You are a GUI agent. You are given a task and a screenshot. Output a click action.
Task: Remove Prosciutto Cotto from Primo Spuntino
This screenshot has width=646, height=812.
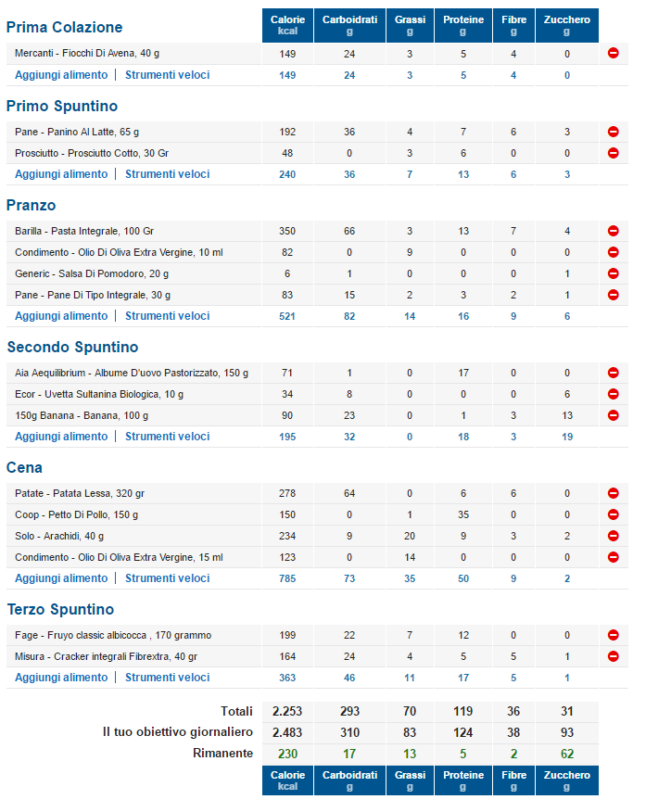613,153
